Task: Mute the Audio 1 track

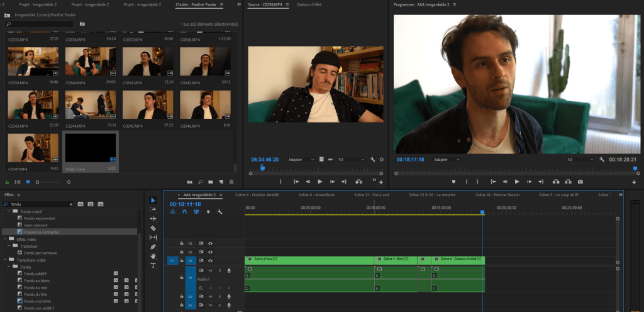Action: (x=210, y=270)
